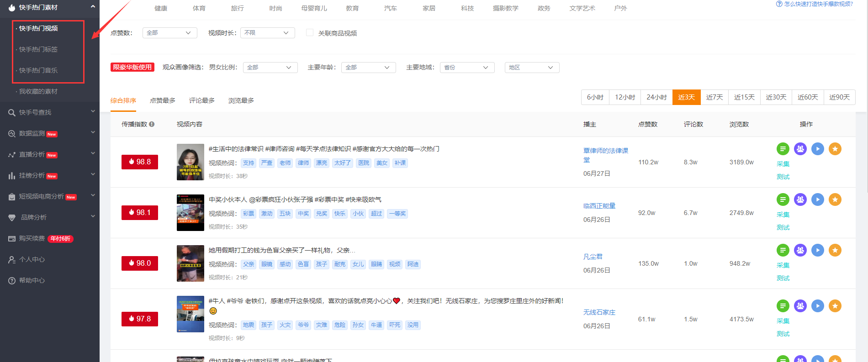Favorite the 夏律师的法律课堂 video with star icon
The image size is (868, 362).
tap(835, 149)
